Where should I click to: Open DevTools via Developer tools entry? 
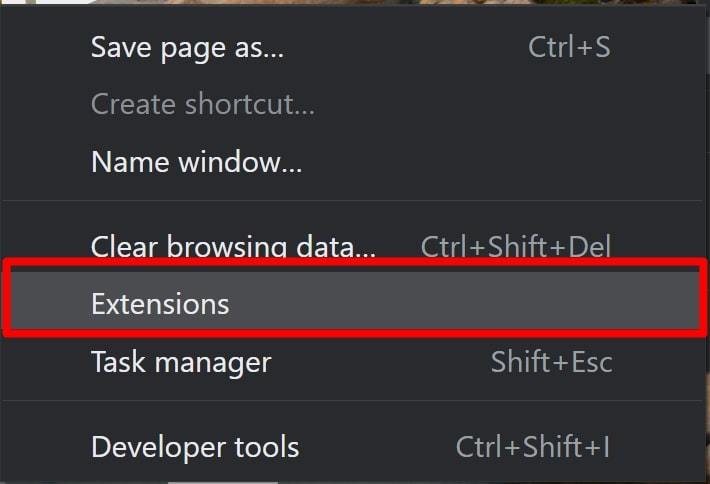tap(355, 446)
